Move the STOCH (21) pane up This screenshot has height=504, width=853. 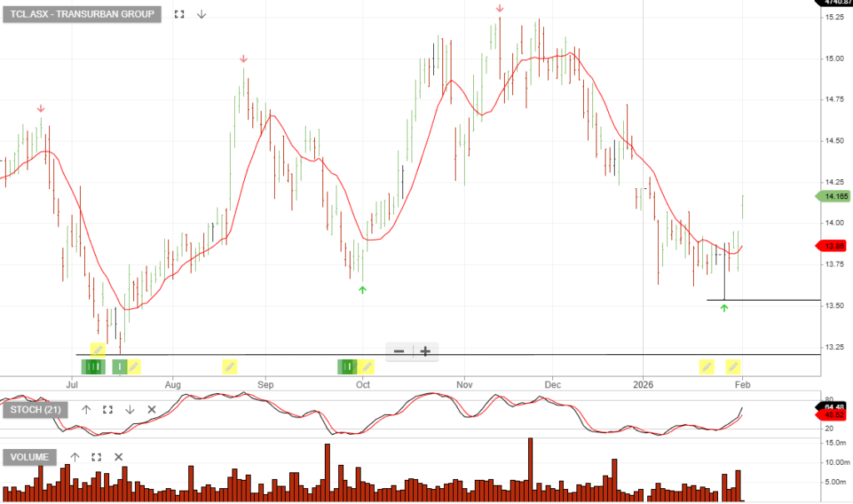pos(86,409)
